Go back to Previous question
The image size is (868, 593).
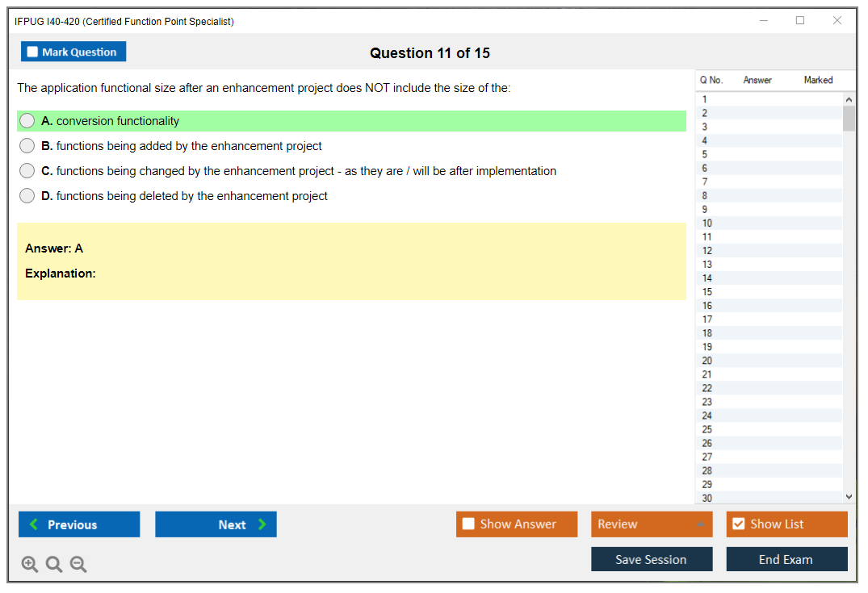79,524
